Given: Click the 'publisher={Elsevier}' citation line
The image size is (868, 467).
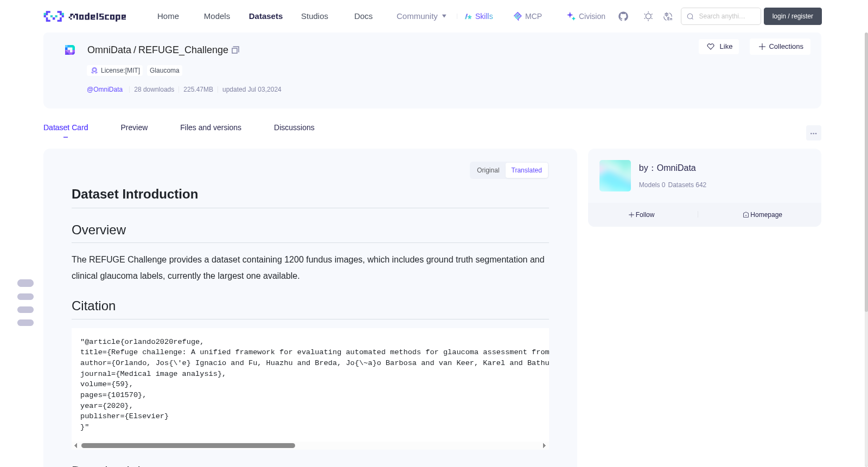Looking at the screenshot, I should [124, 417].
